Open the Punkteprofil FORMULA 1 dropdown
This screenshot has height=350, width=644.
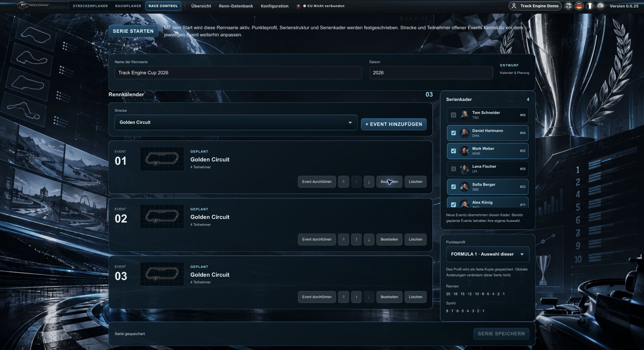coord(487,254)
